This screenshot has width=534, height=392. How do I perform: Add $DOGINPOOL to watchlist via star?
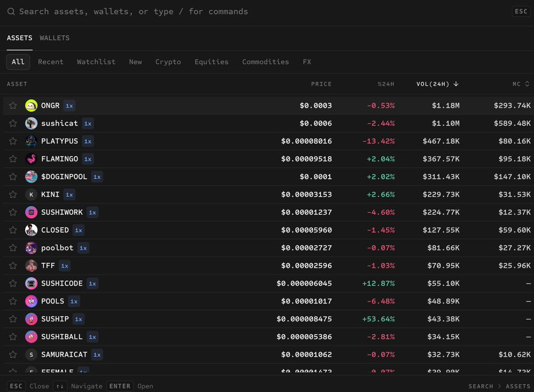pos(13,177)
